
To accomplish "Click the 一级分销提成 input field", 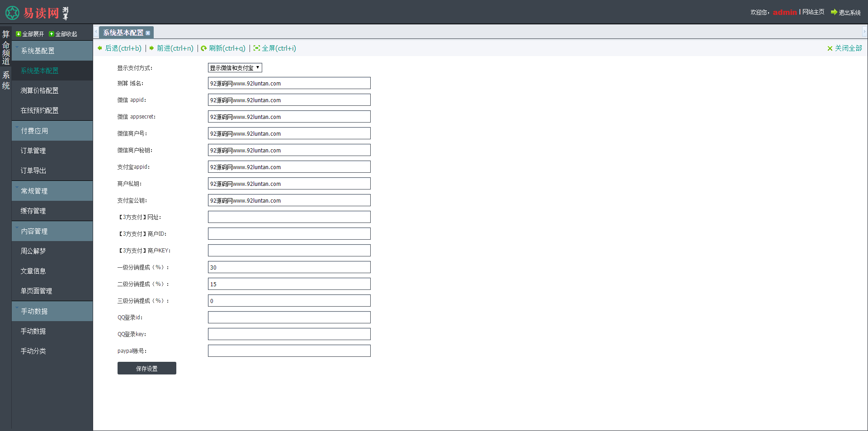I will click(x=289, y=267).
